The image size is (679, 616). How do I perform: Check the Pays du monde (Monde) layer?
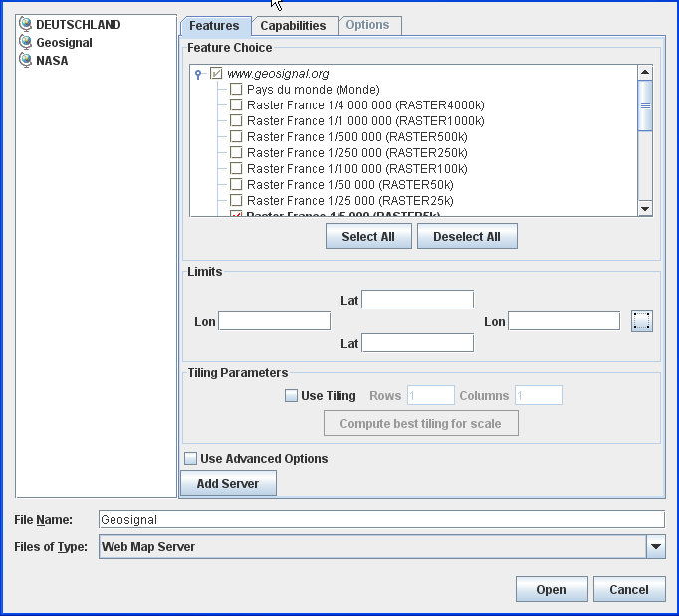click(x=236, y=90)
